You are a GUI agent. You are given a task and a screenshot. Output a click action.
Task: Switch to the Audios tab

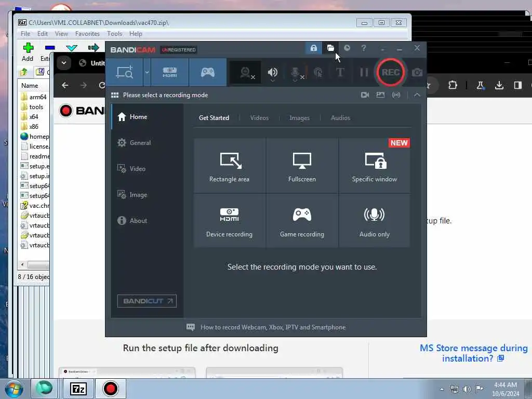pyautogui.click(x=340, y=118)
